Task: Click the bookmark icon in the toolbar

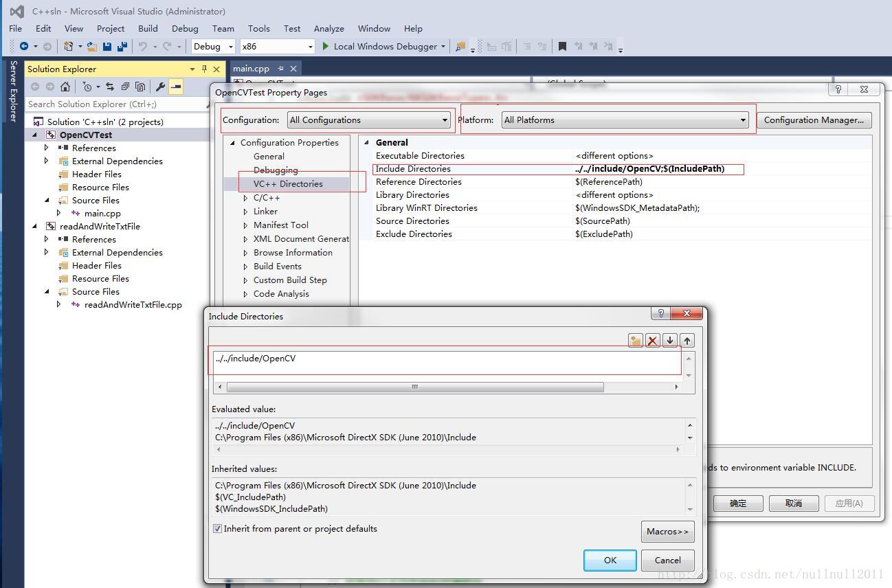Action: coord(562,46)
